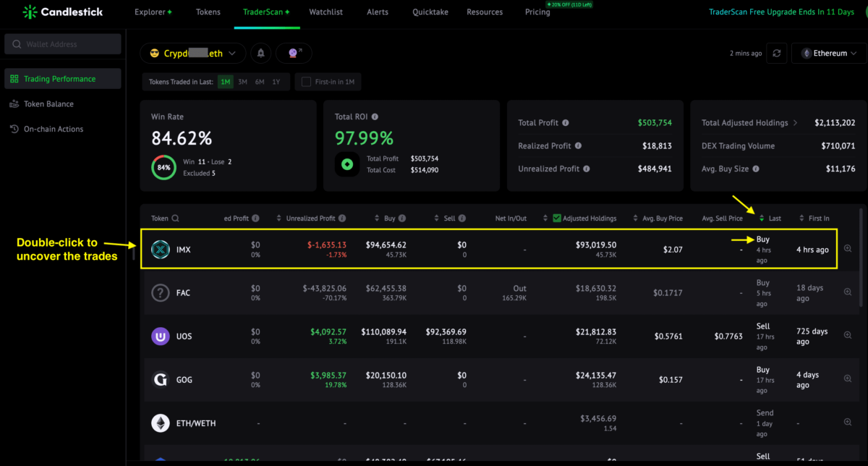The height and width of the screenshot is (466, 868).
Task: Click the $-43,825.06 unrealized profit value
Action: tap(324, 288)
